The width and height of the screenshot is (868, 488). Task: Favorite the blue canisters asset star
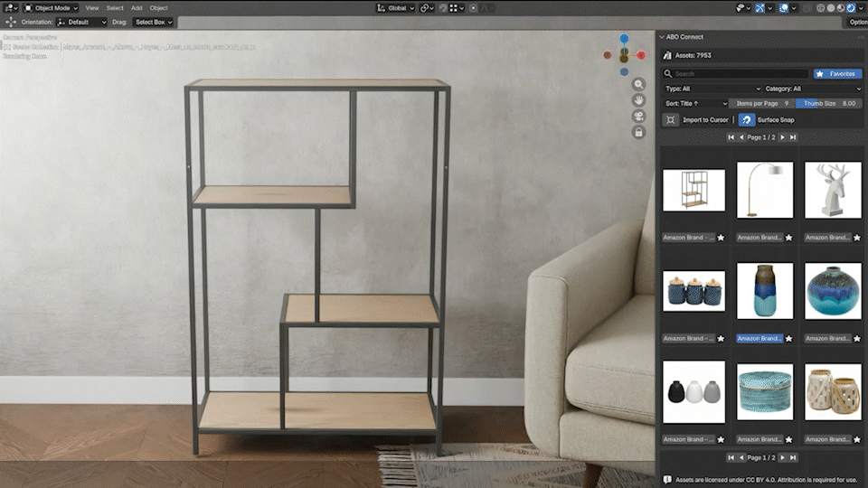click(721, 339)
